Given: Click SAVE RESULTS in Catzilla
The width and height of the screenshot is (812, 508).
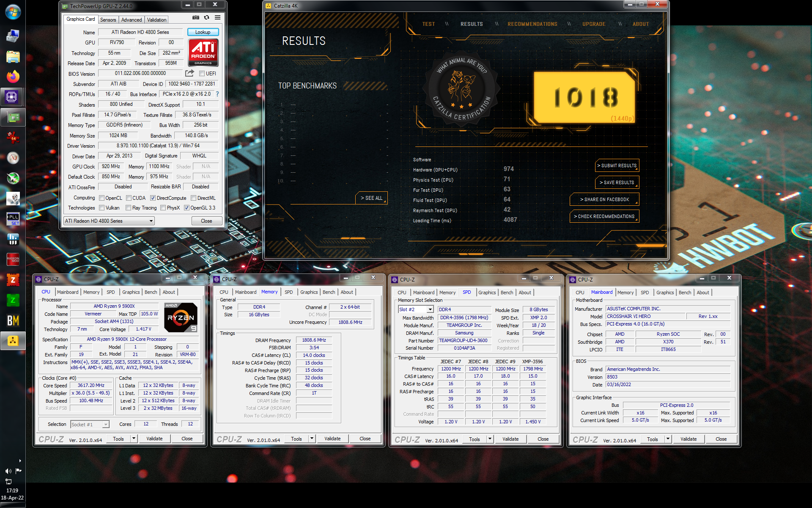Looking at the screenshot, I should click(617, 182).
